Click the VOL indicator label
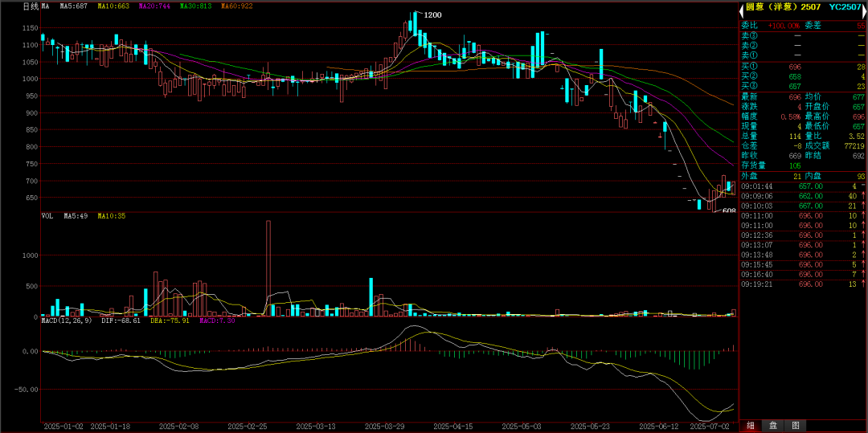 coord(47,216)
